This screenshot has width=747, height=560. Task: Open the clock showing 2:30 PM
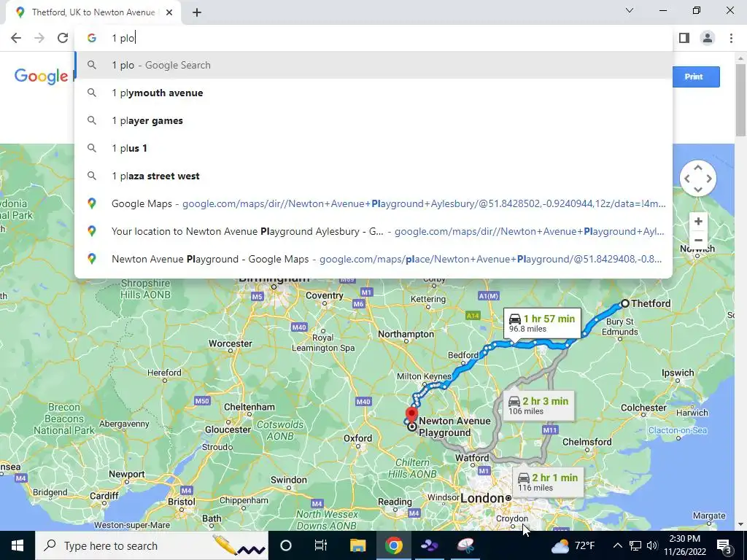coord(684,545)
